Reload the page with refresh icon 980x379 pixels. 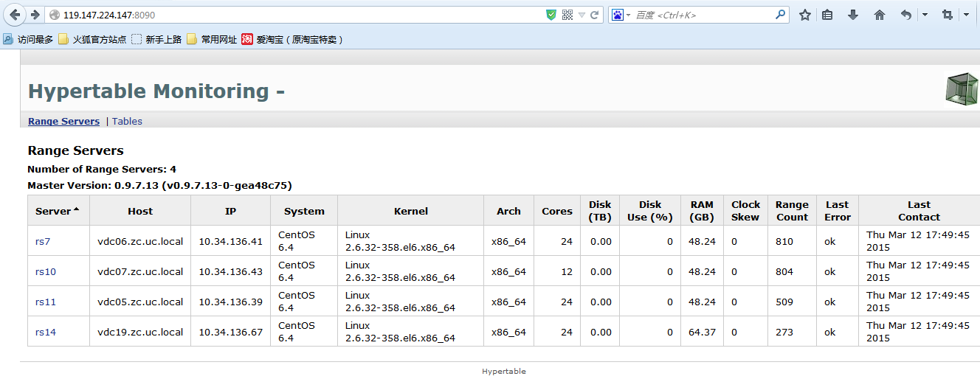tap(594, 15)
